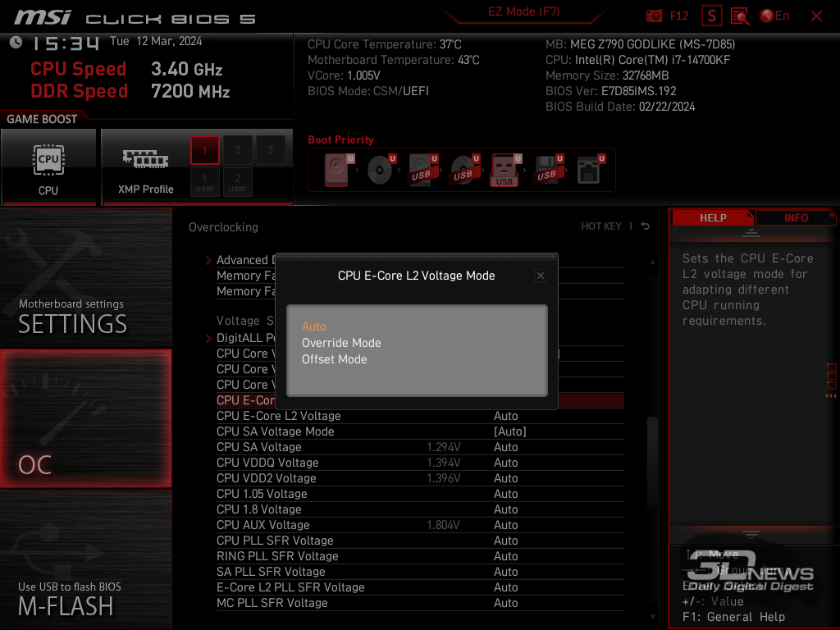Select the MC PLL SFR Voltage row
This screenshot has width=840, height=630.
click(x=420, y=603)
